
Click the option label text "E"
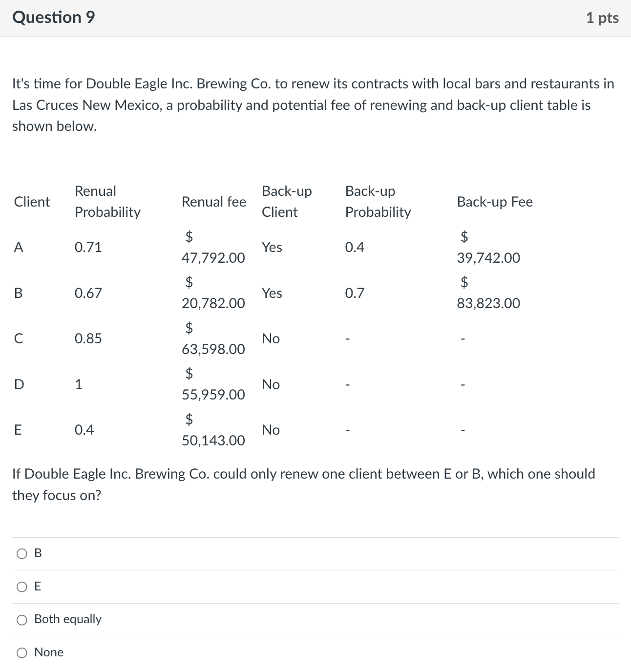tap(37, 587)
